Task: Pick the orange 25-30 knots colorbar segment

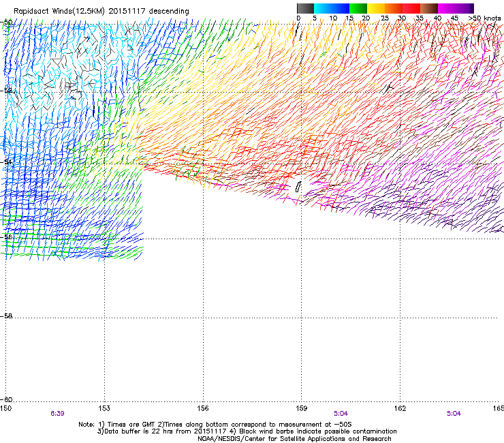Action: [x=394, y=8]
